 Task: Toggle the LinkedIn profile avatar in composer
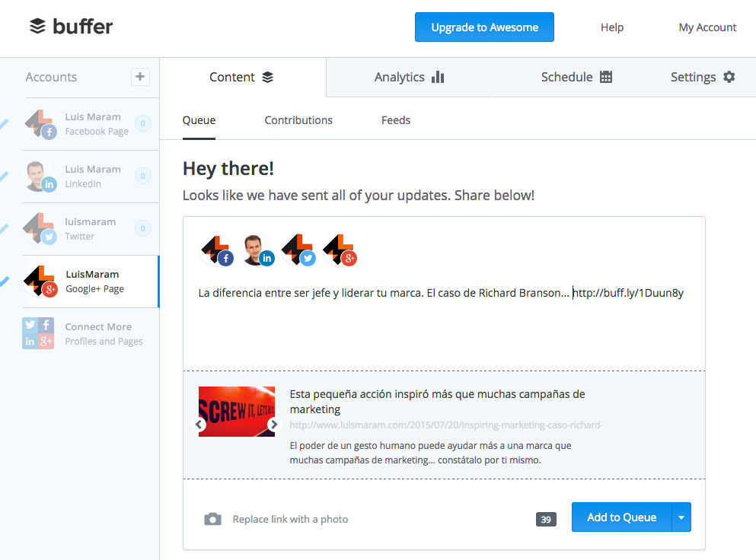pos(257,250)
